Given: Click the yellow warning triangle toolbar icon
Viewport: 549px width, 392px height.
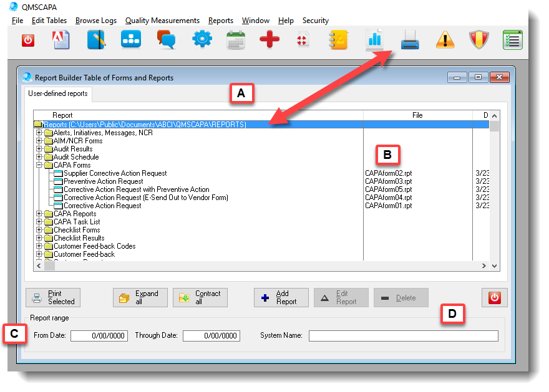Looking at the screenshot, I should pyautogui.click(x=445, y=41).
